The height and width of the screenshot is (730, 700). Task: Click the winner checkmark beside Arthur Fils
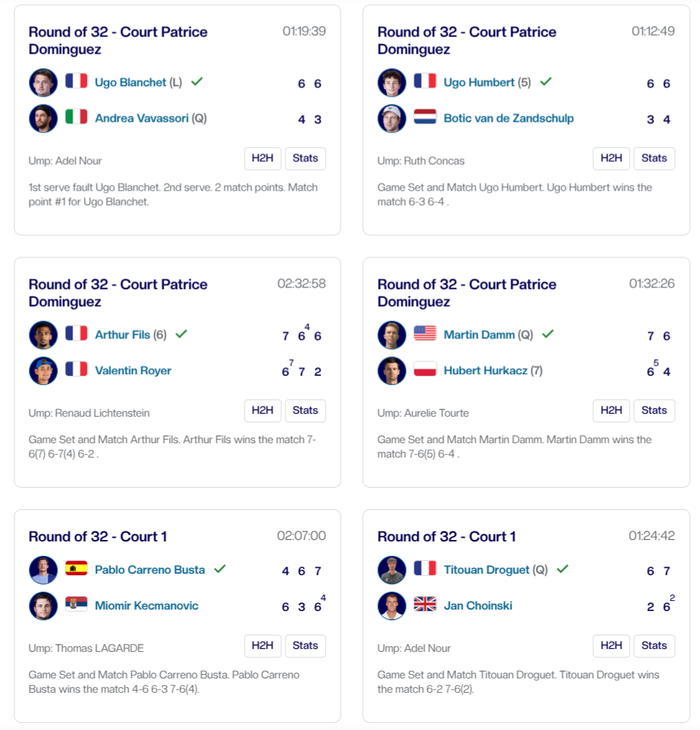(182, 334)
